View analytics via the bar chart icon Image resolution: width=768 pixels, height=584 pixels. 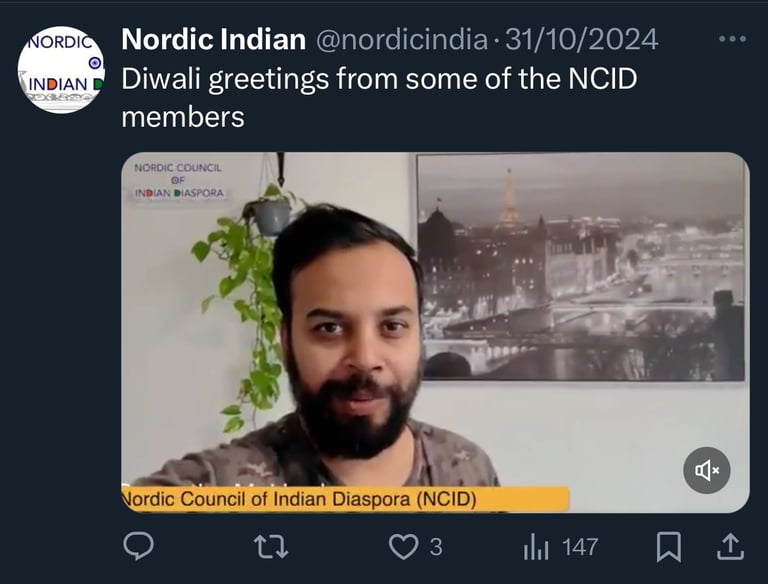(x=536, y=547)
